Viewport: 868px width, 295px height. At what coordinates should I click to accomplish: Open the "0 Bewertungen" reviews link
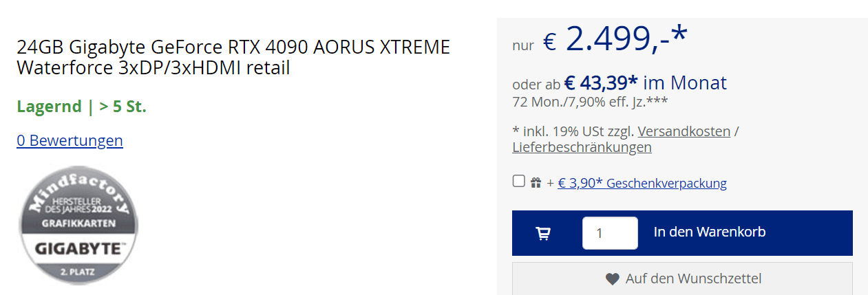pos(70,141)
